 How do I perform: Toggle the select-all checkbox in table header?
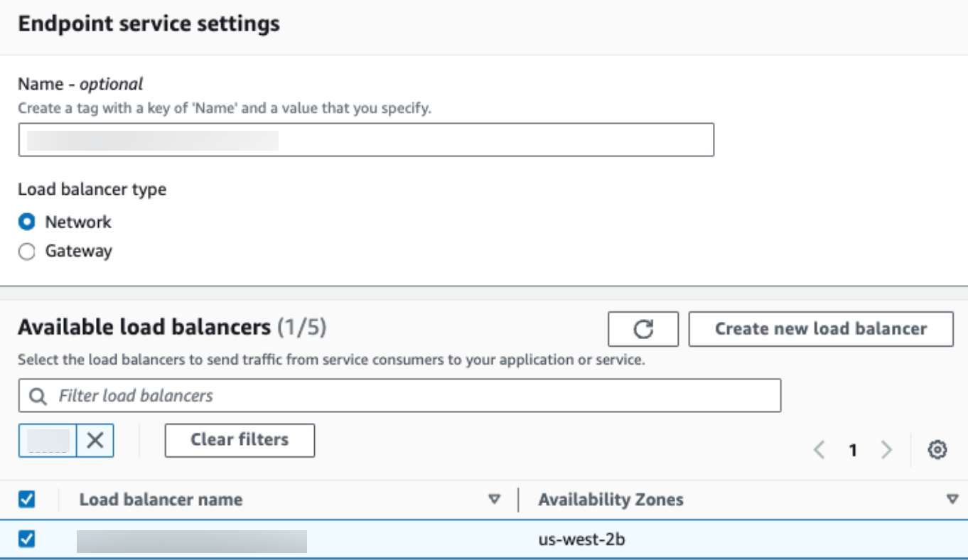coord(27,500)
